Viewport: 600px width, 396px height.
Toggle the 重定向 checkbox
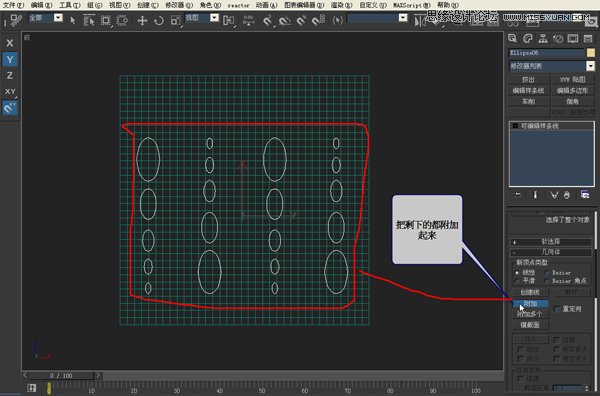pyautogui.click(x=557, y=309)
